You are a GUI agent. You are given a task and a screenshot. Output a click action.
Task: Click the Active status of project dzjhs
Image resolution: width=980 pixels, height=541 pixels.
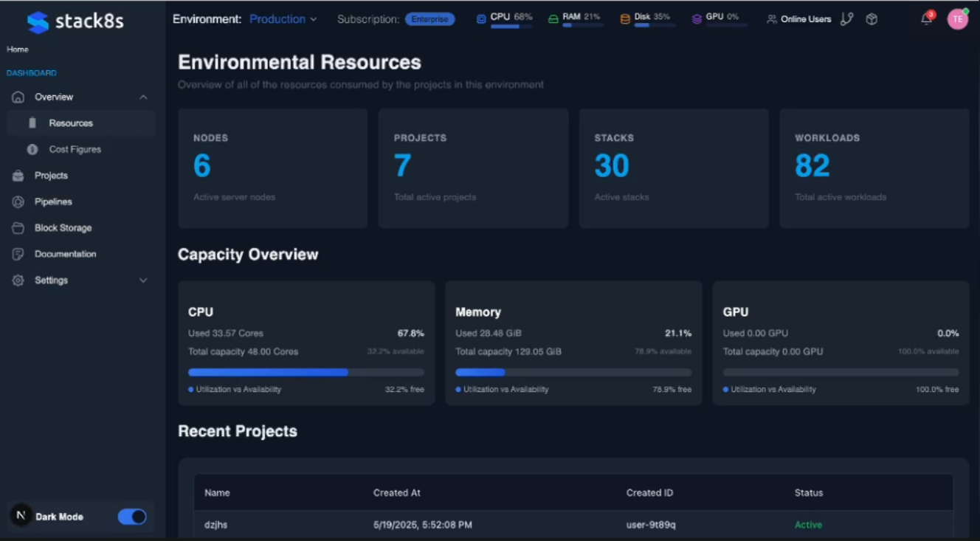pyautogui.click(x=808, y=525)
